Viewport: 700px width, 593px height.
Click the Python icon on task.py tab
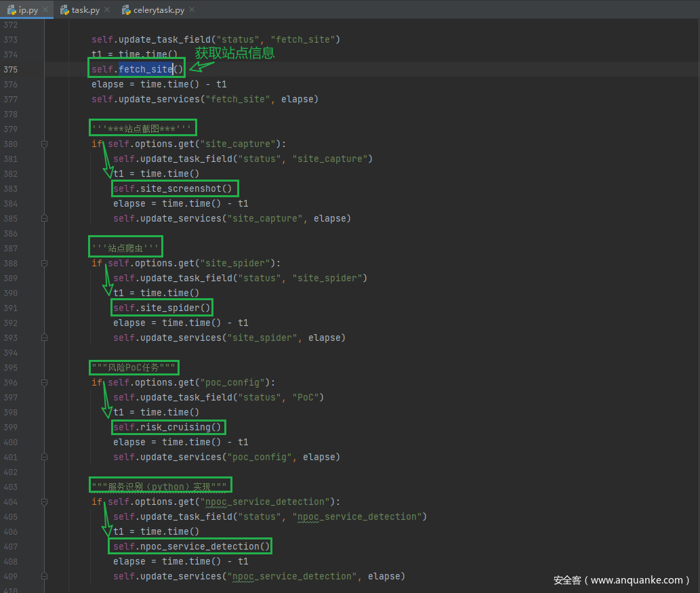pos(65,10)
